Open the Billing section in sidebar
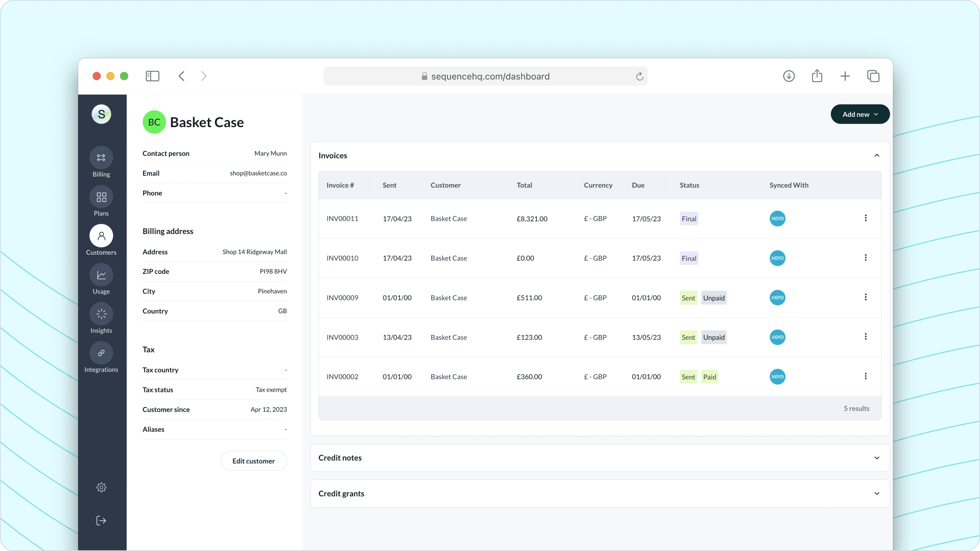This screenshot has width=980, height=551. 101,157
